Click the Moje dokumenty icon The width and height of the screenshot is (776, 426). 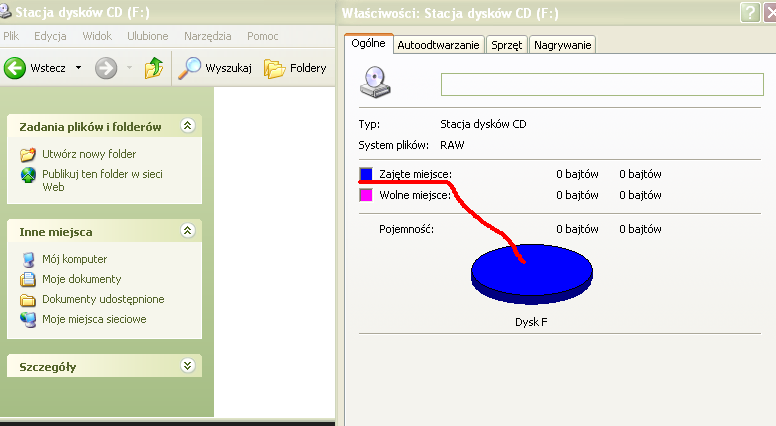click(x=28, y=280)
